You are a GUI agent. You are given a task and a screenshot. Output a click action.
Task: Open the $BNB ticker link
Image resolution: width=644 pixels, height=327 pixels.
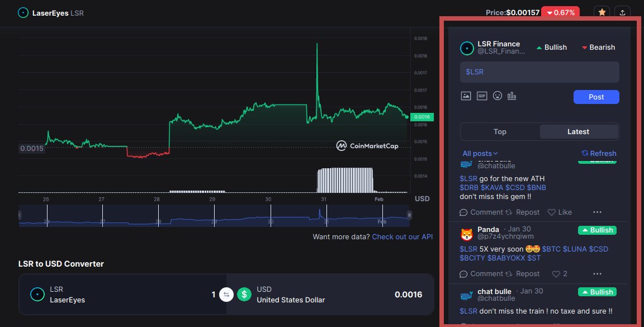click(x=537, y=188)
